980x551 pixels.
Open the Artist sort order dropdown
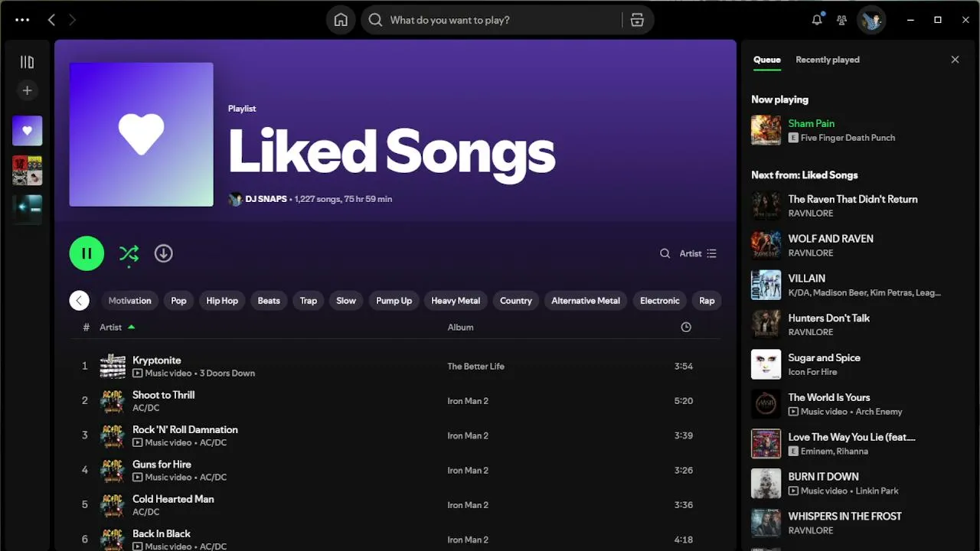coord(698,253)
